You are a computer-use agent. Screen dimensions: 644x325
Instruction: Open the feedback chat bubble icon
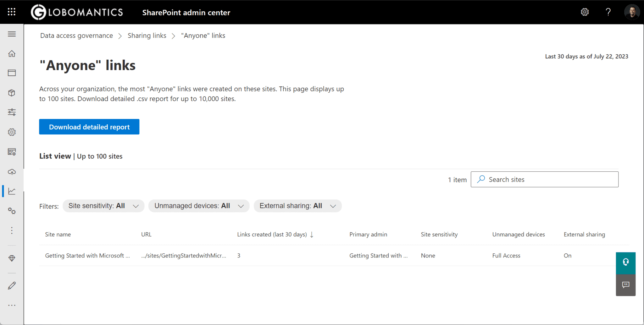pyautogui.click(x=626, y=285)
